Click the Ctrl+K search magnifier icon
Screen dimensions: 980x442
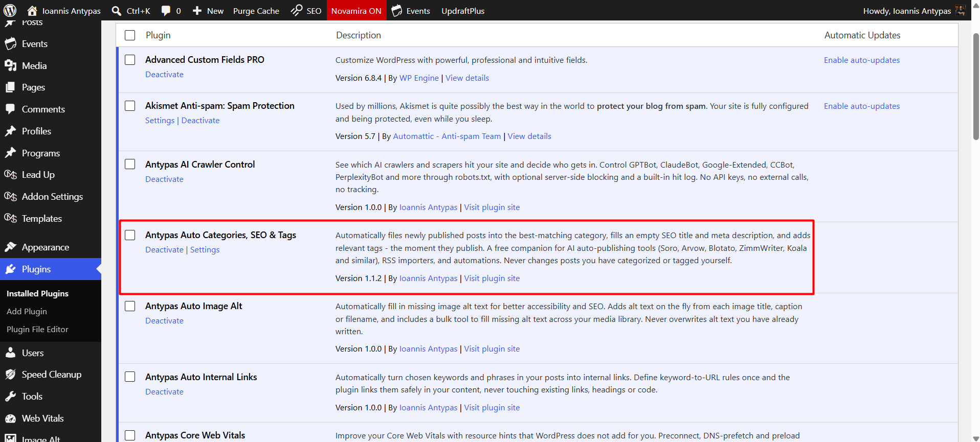(x=117, y=11)
